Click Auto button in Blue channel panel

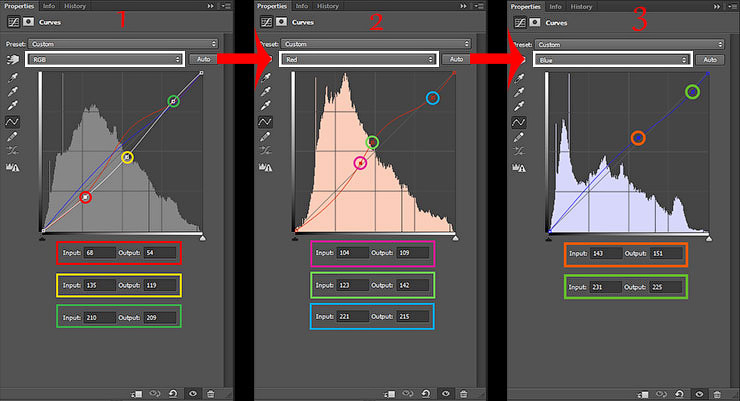710,60
